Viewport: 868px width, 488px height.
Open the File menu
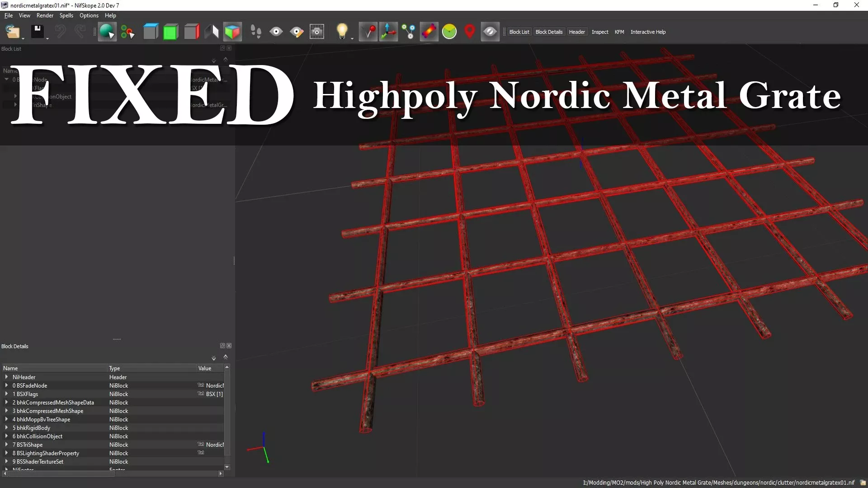pos(9,15)
